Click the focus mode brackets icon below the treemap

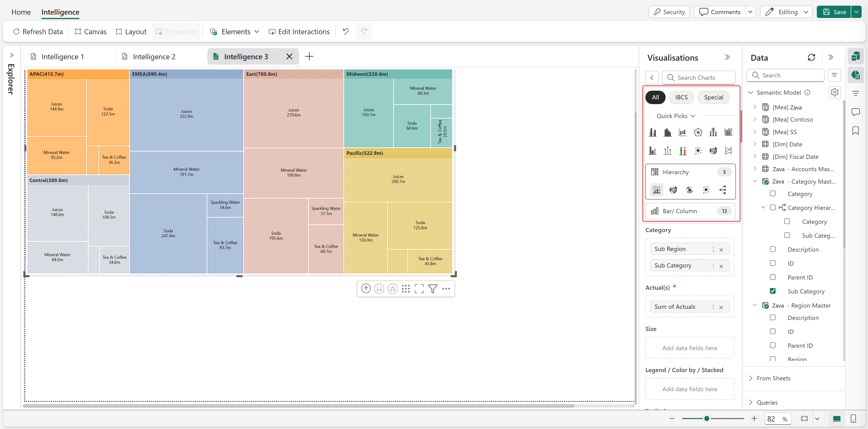pyautogui.click(x=419, y=289)
